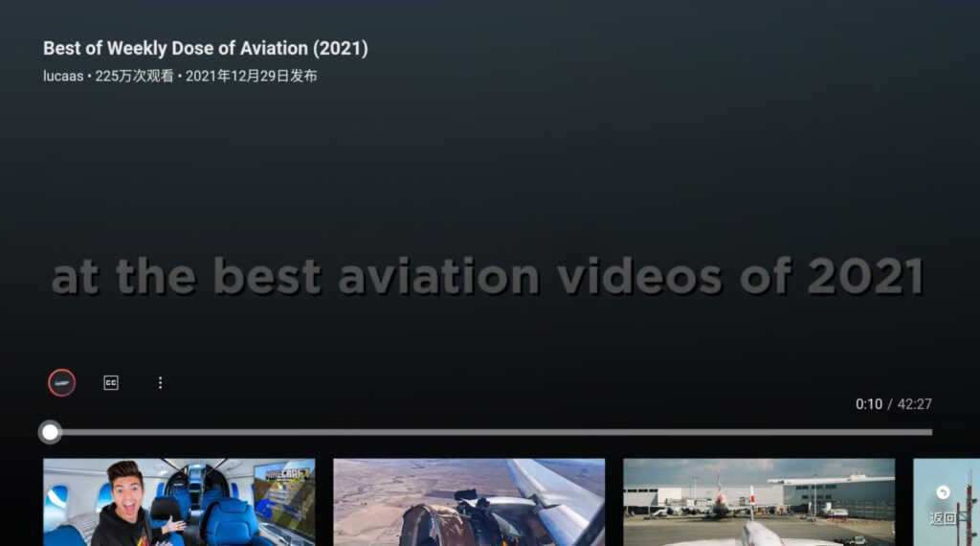Click the white progress scrubber knob

click(50, 432)
